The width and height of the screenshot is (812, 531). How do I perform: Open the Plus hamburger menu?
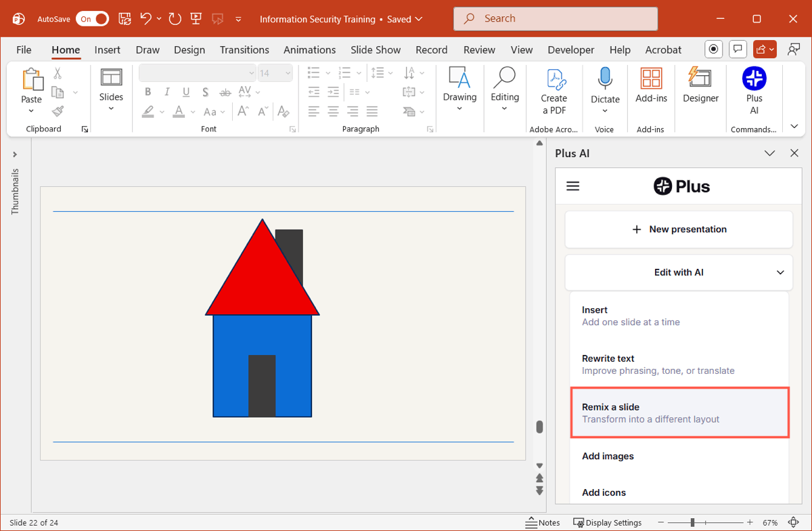click(573, 186)
